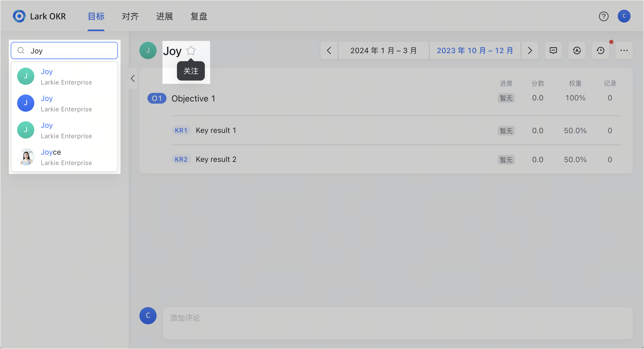Click the 添加评论 comment input box

click(x=398, y=323)
